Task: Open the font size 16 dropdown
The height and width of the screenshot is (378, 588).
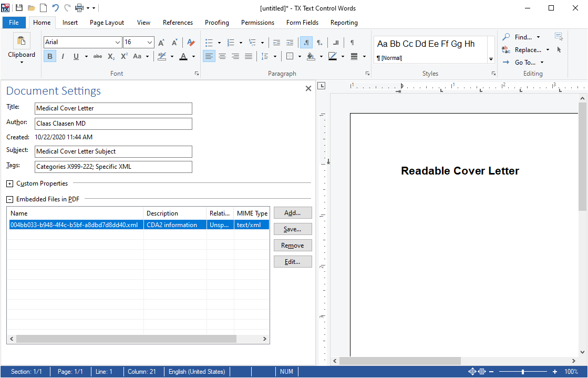Action: [x=150, y=43]
